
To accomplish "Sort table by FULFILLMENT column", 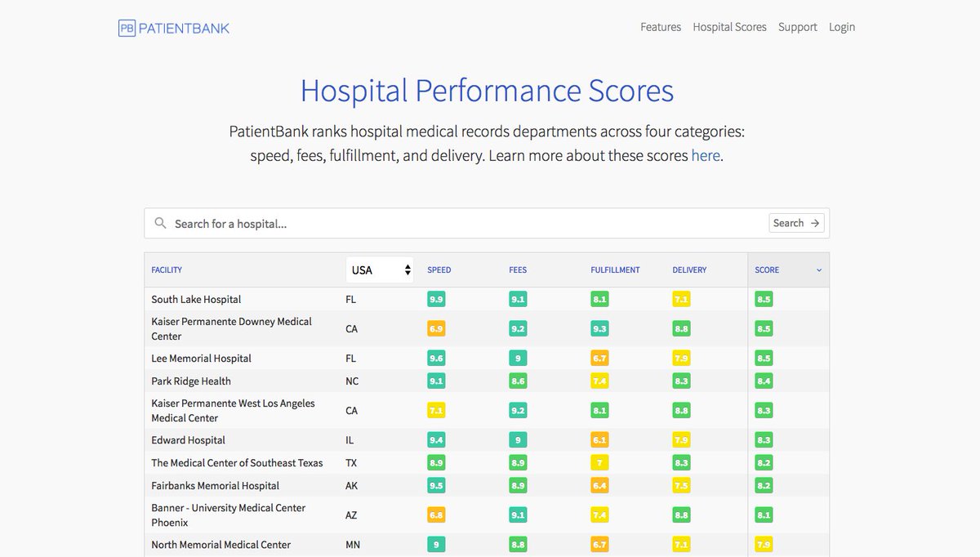I will pyautogui.click(x=615, y=270).
